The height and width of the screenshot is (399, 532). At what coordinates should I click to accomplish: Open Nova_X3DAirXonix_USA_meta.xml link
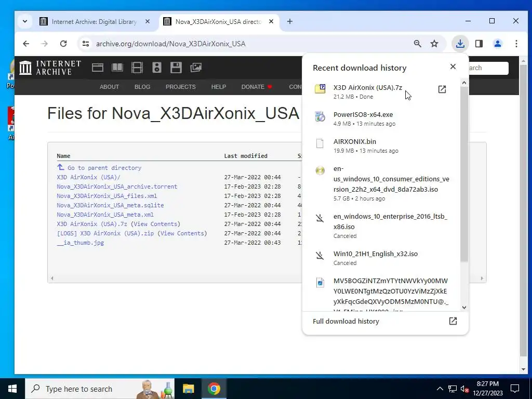[x=105, y=215]
